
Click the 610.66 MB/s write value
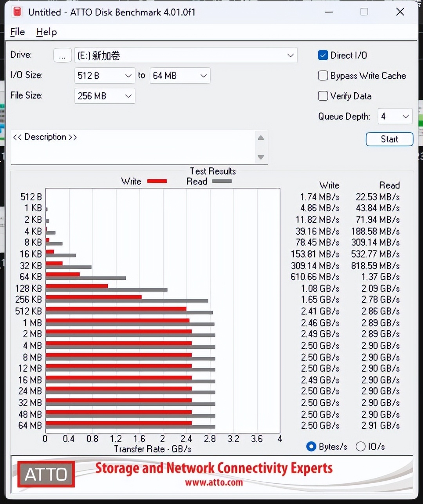coord(315,277)
